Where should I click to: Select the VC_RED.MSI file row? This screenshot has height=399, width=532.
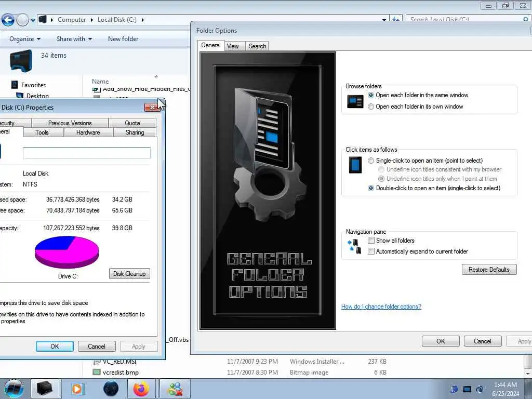coord(240,362)
